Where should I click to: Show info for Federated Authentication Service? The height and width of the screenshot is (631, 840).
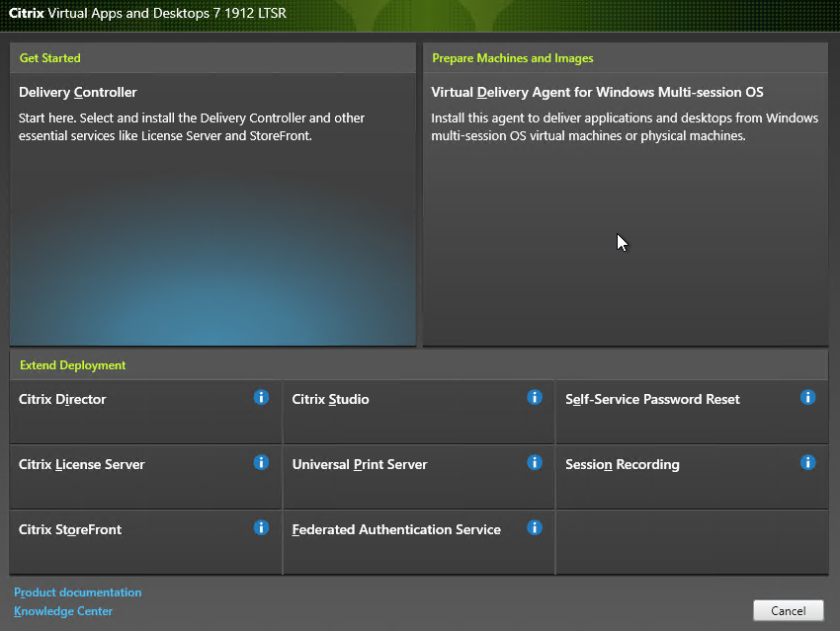535,528
